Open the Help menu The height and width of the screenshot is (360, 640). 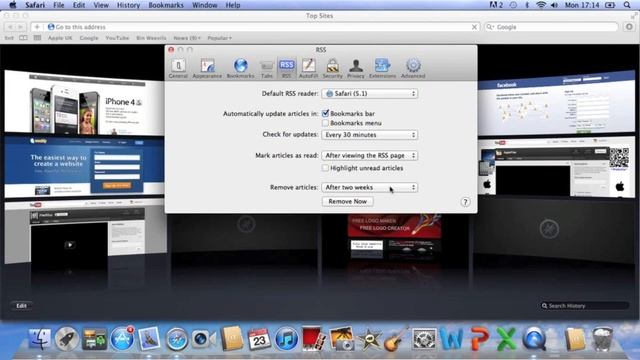coord(233,5)
